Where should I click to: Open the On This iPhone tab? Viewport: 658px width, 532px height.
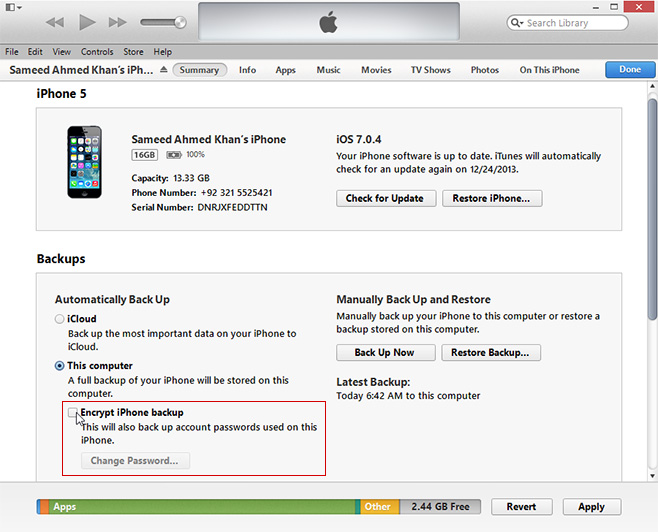coord(549,70)
